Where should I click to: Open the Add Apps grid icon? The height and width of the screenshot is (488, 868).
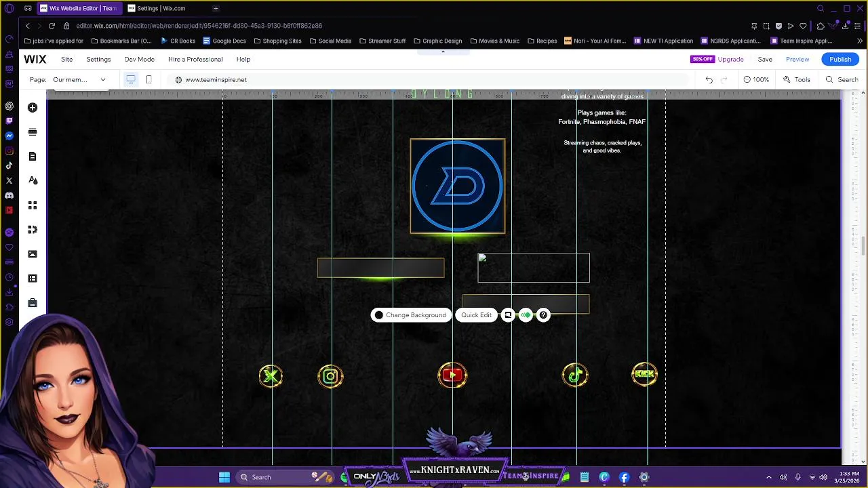pos(33,205)
